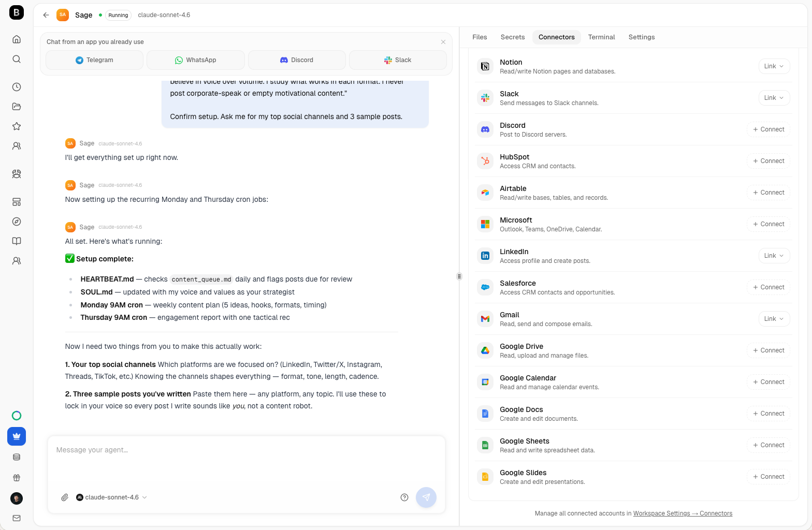Close the chat from an app banner
The height and width of the screenshot is (530, 812).
coord(443,42)
